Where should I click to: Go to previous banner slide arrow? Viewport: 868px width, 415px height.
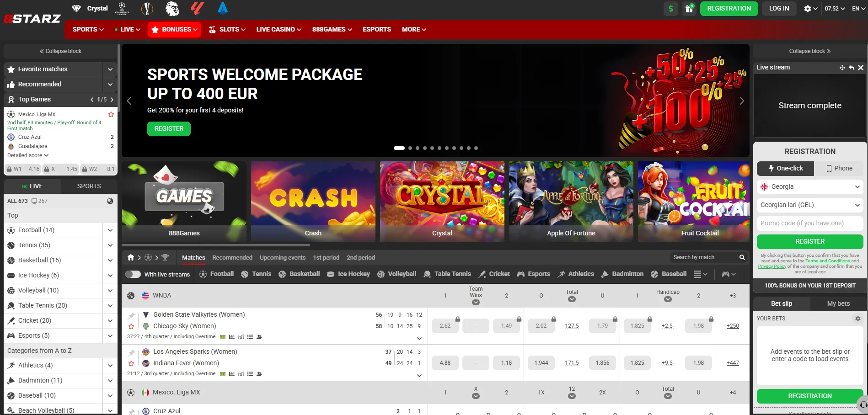129,101
